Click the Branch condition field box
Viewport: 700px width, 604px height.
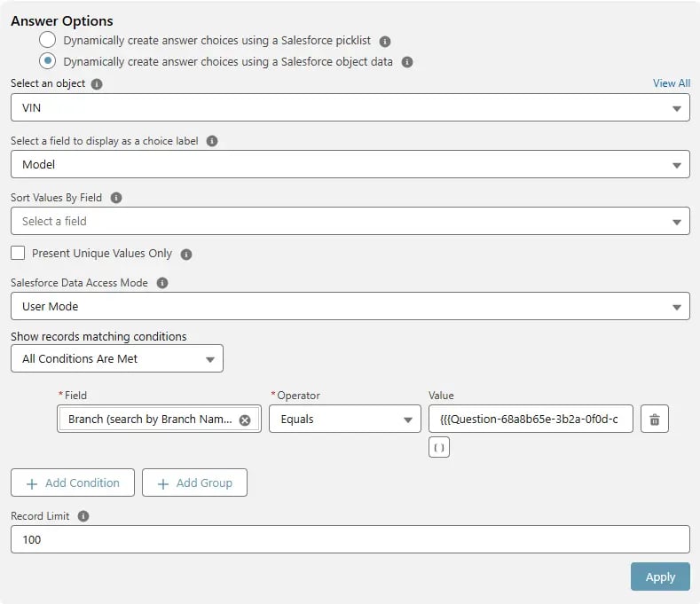tap(159, 419)
